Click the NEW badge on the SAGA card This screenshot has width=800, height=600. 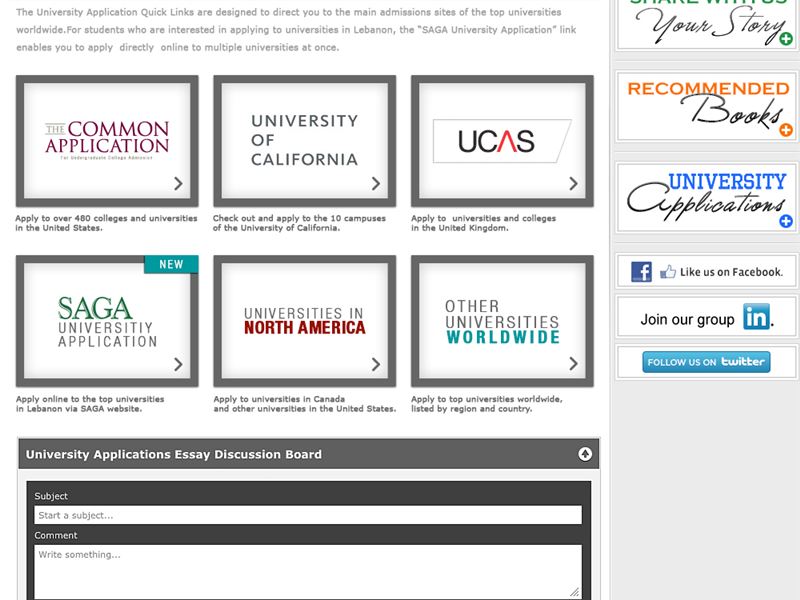171,264
